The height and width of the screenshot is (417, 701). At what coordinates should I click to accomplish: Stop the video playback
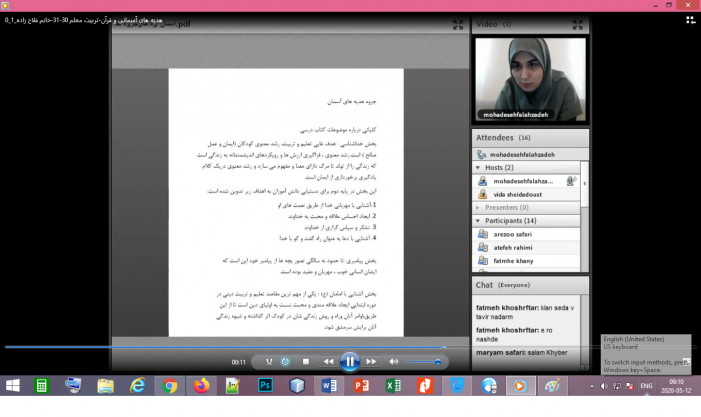coord(306,362)
